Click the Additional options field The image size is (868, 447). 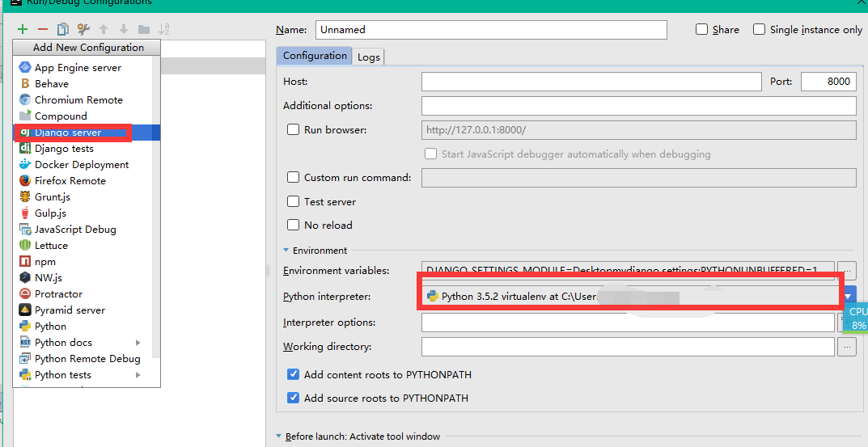[639, 106]
